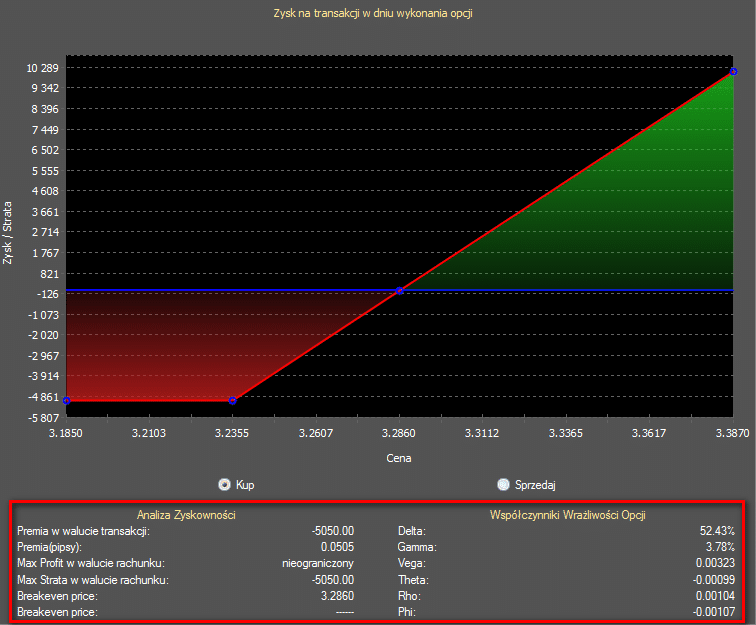Screen dimensions: 756x625
Task: Click the Max Profit value nieograniczony
Action: [x=319, y=564]
